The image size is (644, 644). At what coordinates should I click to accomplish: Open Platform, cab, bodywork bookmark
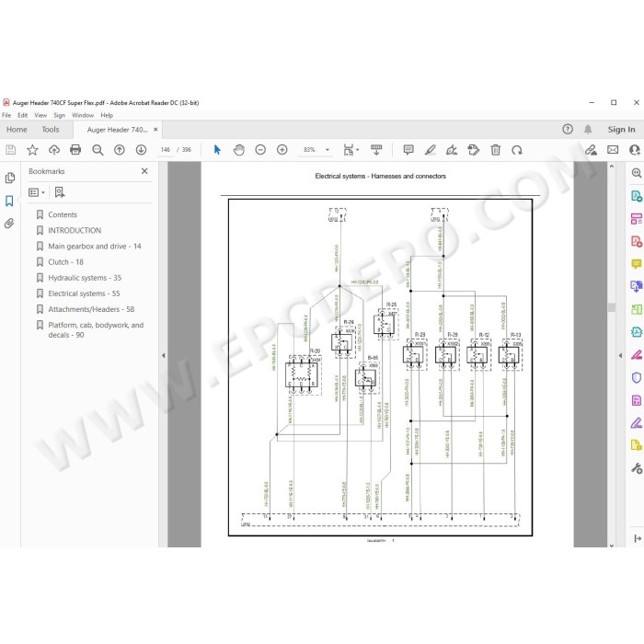pyautogui.click(x=96, y=329)
